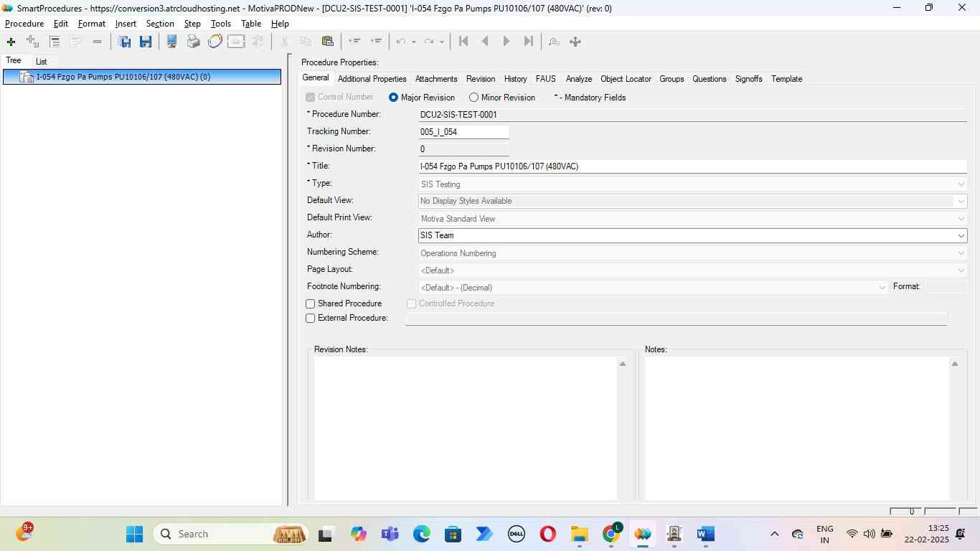This screenshot has height=551, width=980.
Task: Open the Tools menu
Action: (x=221, y=24)
